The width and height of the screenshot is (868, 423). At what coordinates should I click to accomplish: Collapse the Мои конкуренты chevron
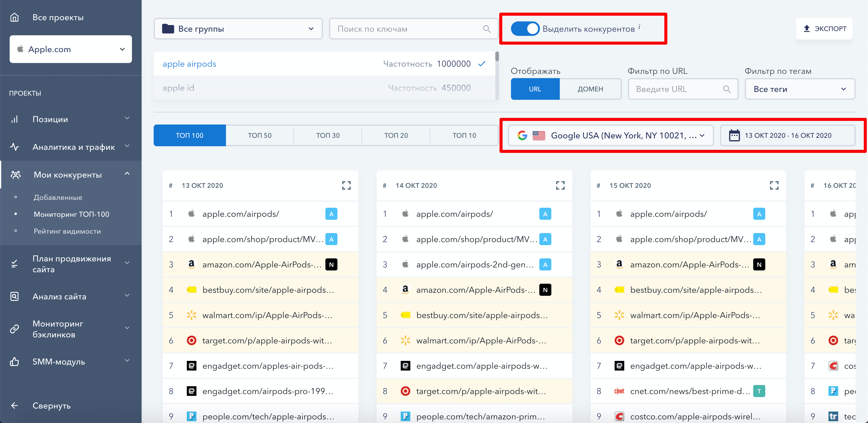pyautogui.click(x=127, y=174)
